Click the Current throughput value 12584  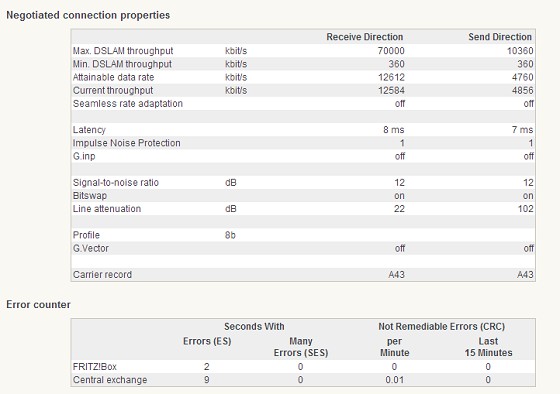pyautogui.click(x=391, y=90)
